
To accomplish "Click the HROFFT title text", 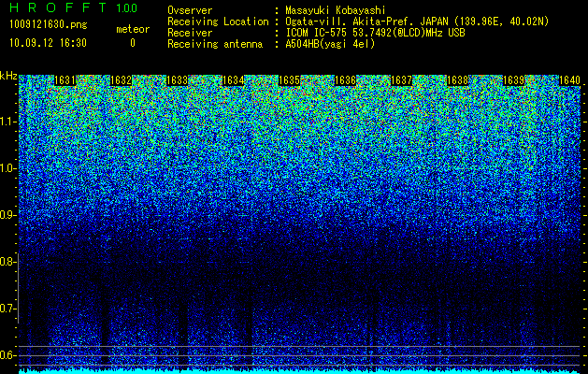I will (x=58, y=7).
